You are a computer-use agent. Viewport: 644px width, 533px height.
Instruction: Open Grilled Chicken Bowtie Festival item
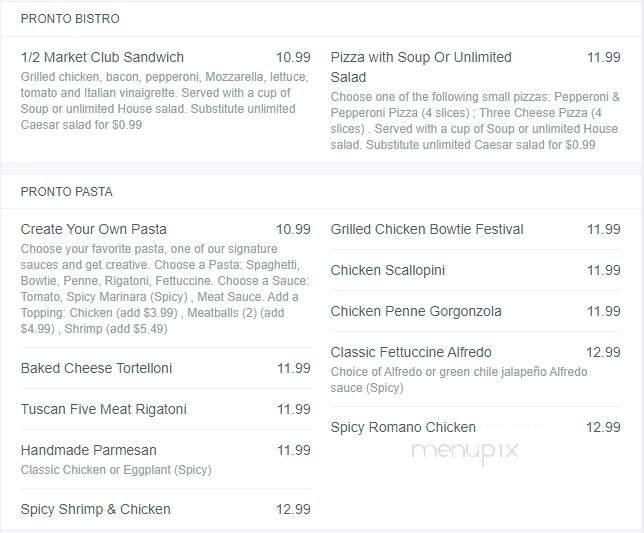coord(427,229)
